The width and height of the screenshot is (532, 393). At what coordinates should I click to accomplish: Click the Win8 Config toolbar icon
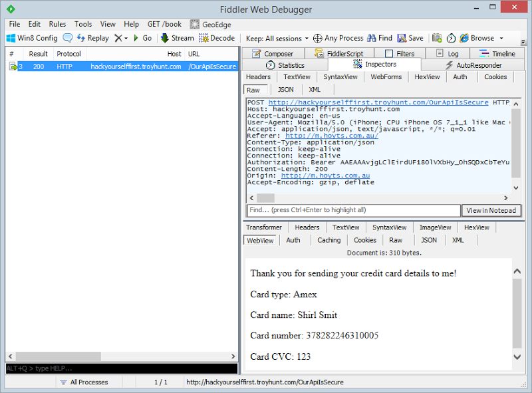(x=11, y=38)
